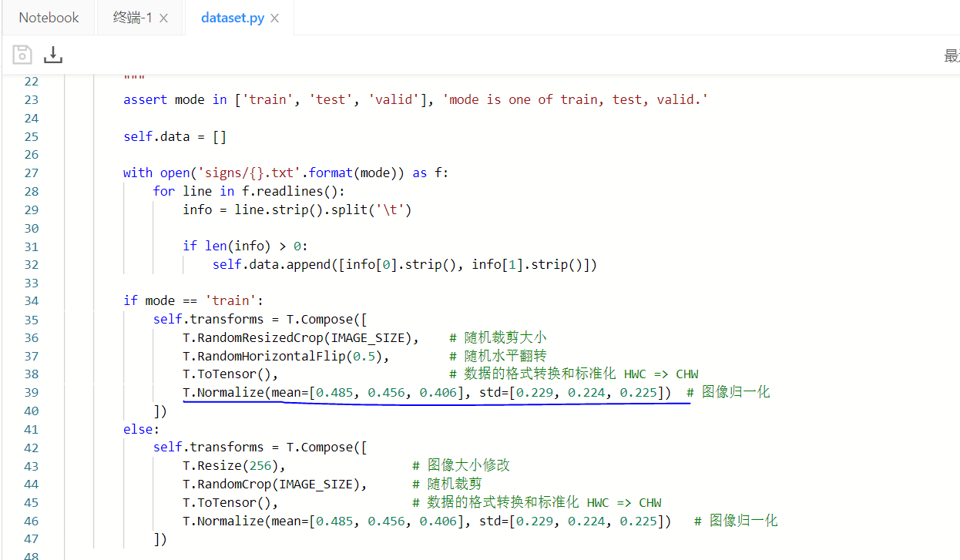This screenshot has width=960, height=560.
Task: Click the 'self.data = []' line
Action: point(175,136)
